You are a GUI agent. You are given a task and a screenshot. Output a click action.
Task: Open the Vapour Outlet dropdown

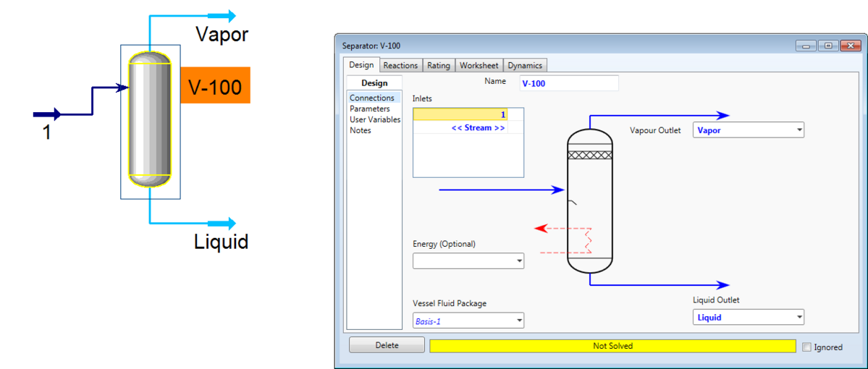[799, 130]
